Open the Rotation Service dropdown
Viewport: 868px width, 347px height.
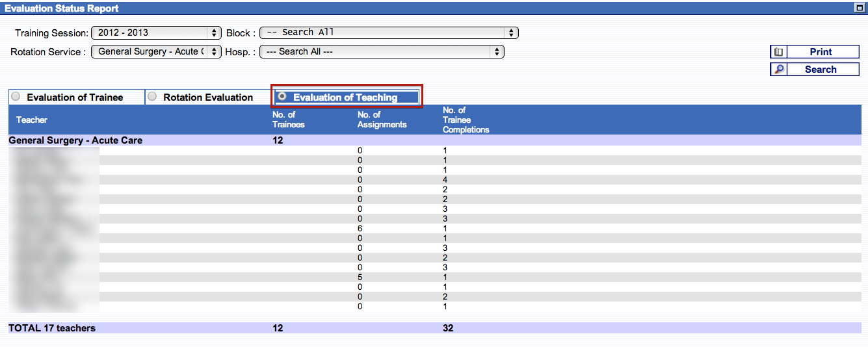tap(156, 52)
